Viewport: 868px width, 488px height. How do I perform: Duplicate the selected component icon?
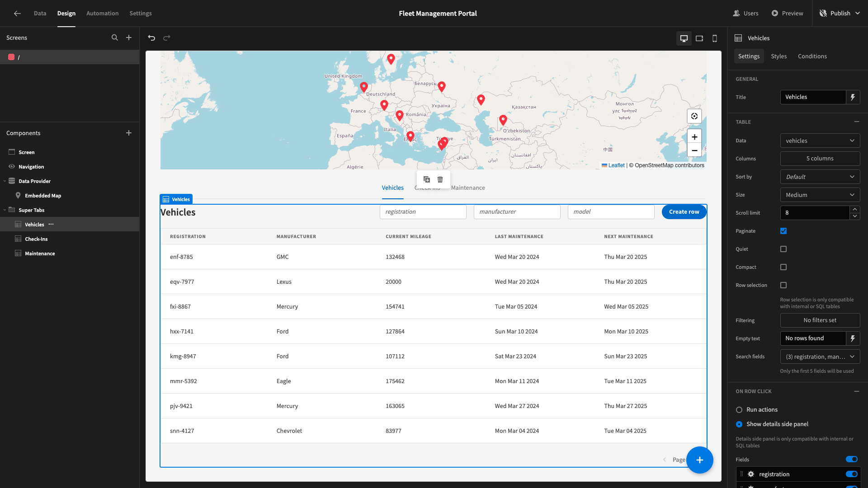click(x=427, y=179)
